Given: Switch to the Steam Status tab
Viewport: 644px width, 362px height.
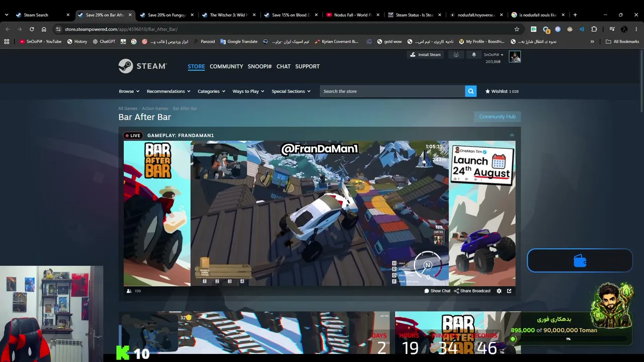Looking at the screenshot, I should pyautogui.click(x=414, y=15).
